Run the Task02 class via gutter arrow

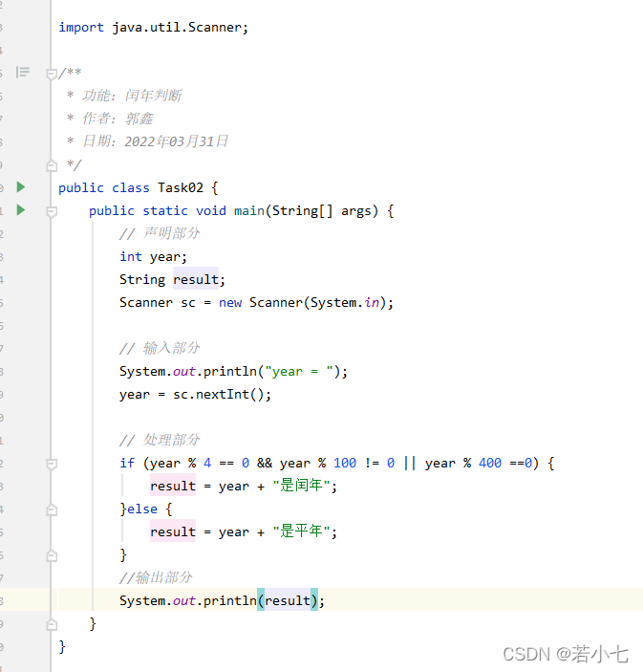pos(21,186)
